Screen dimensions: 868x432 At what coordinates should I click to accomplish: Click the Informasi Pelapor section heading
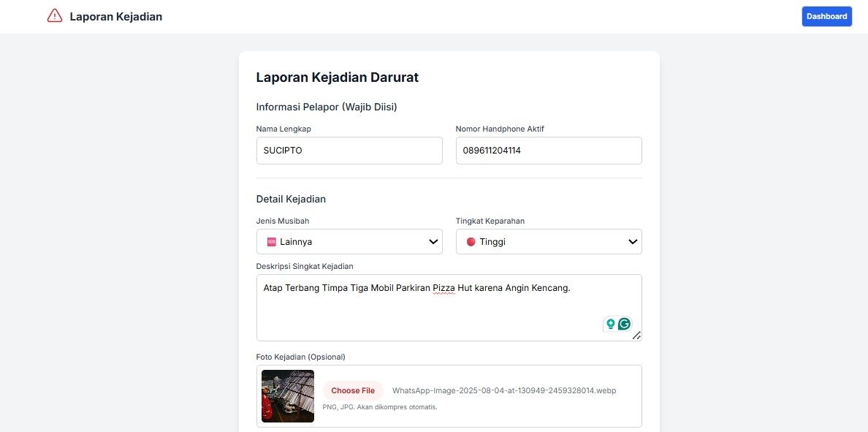click(327, 107)
